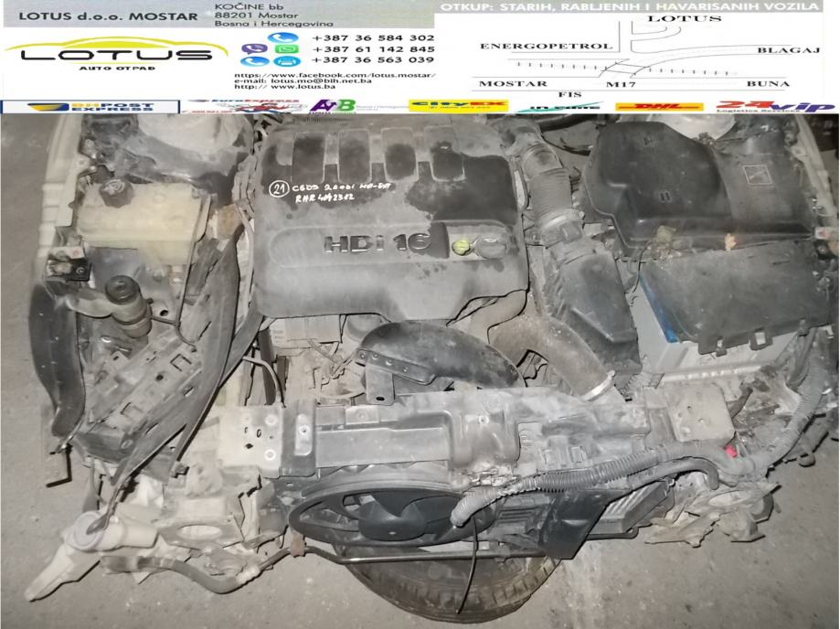Click phone number +387 61 142 845

pyautogui.click(x=373, y=48)
